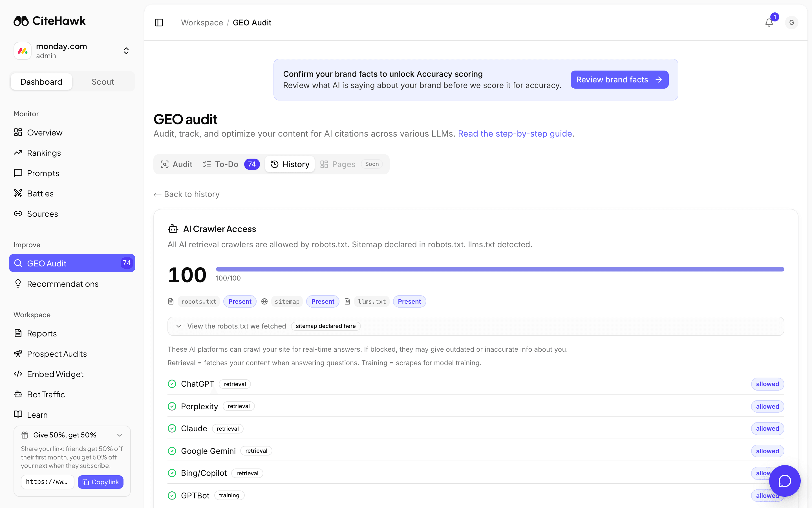Select GEO Audit in sidebar
This screenshot has width=812, height=508.
[x=72, y=263]
